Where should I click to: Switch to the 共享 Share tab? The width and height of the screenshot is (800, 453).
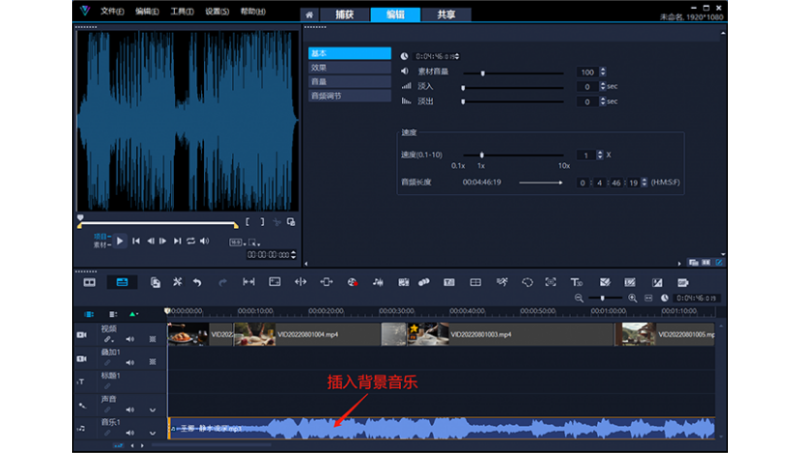coord(446,15)
